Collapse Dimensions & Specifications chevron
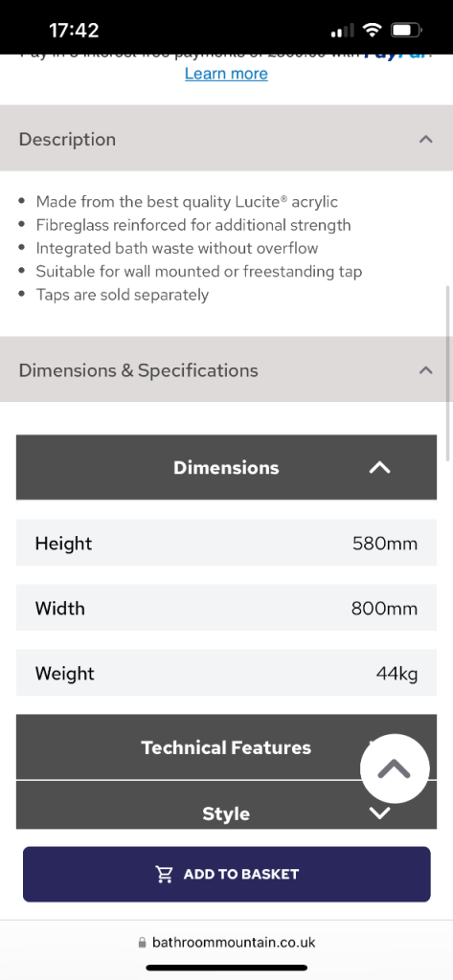 (x=425, y=370)
